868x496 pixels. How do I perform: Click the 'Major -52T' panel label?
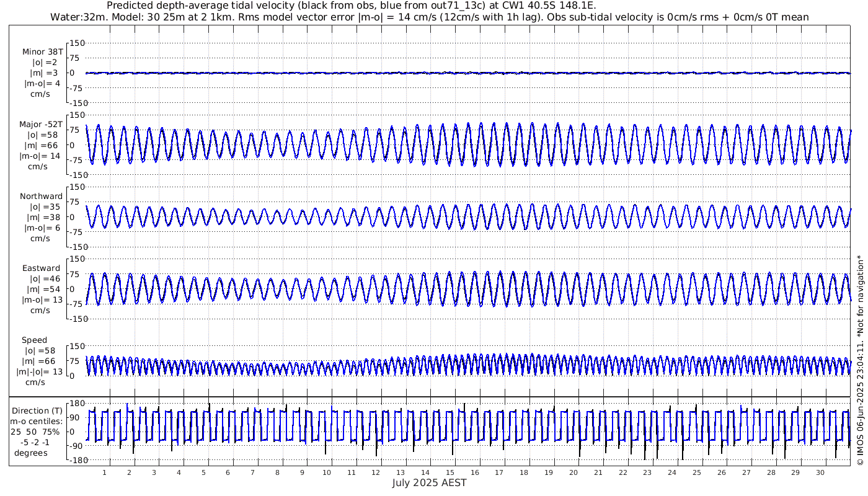(x=41, y=125)
